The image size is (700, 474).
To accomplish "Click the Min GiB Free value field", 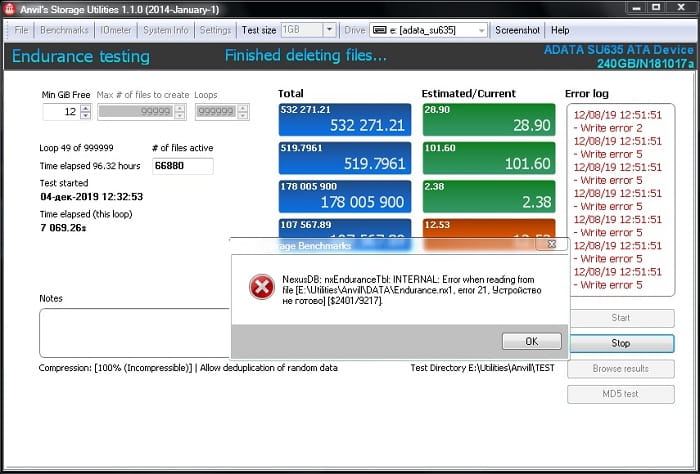I will point(61,112).
